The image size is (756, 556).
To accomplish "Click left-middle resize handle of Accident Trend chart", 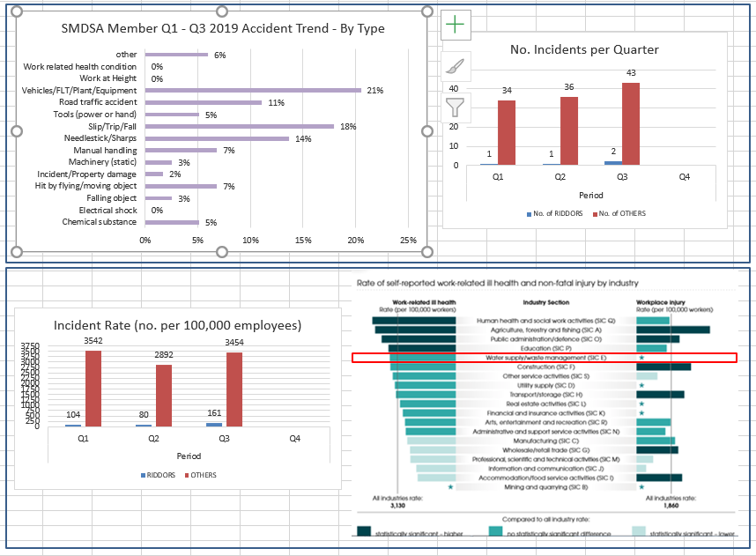I will [15, 131].
